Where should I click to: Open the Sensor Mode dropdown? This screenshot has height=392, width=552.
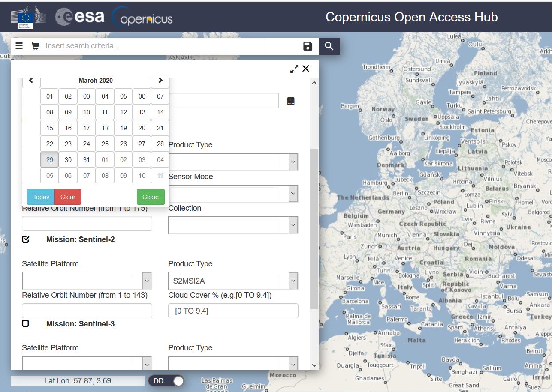pos(233,194)
